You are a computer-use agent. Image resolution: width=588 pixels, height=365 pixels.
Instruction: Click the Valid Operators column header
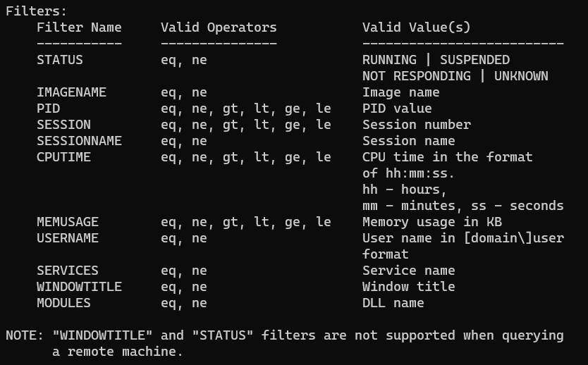219,27
